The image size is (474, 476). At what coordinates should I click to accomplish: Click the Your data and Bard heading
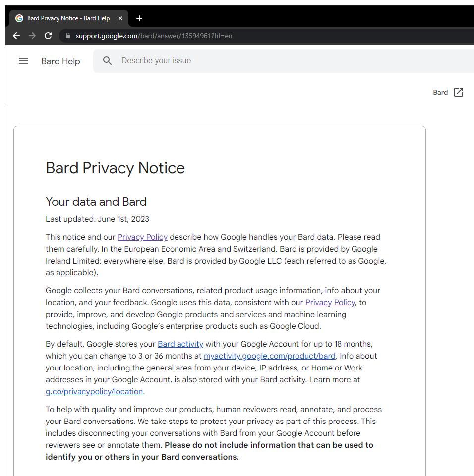point(96,202)
